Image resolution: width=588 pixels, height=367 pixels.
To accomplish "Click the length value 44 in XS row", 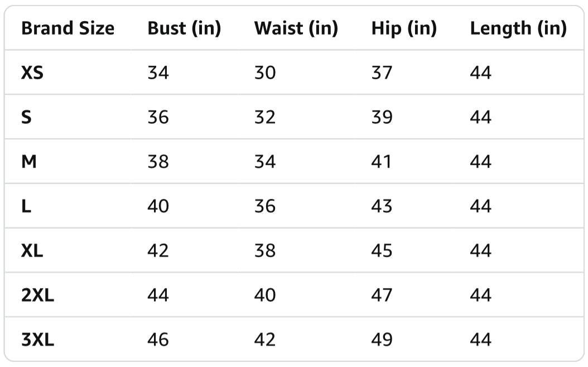I will coord(481,73).
